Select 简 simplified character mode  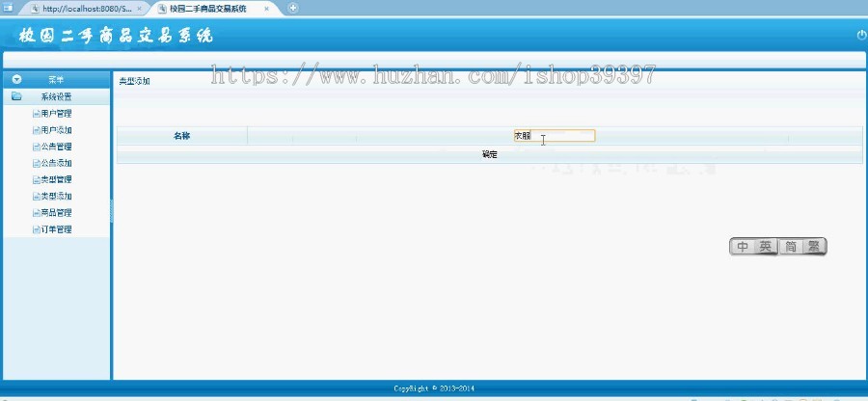791,247
